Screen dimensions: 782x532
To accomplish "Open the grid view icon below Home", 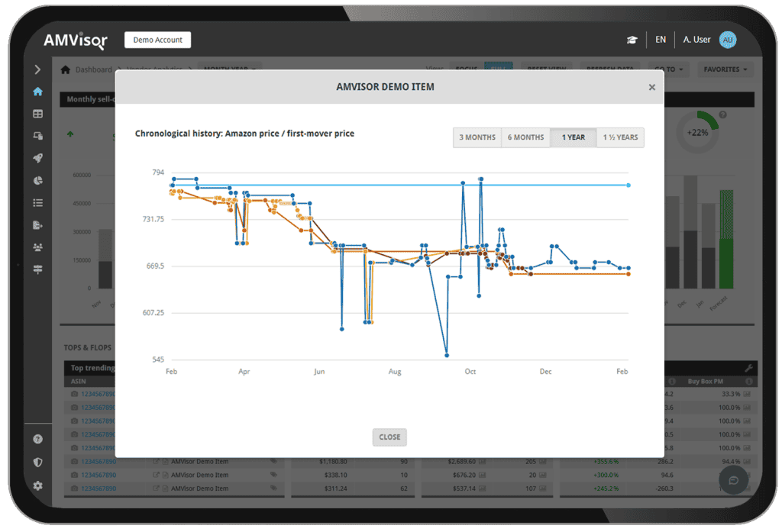I will click(x=37, y=113).
